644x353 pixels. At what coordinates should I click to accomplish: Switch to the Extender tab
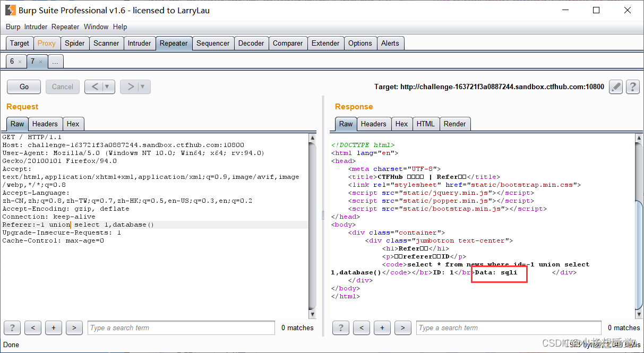(325, 43)
